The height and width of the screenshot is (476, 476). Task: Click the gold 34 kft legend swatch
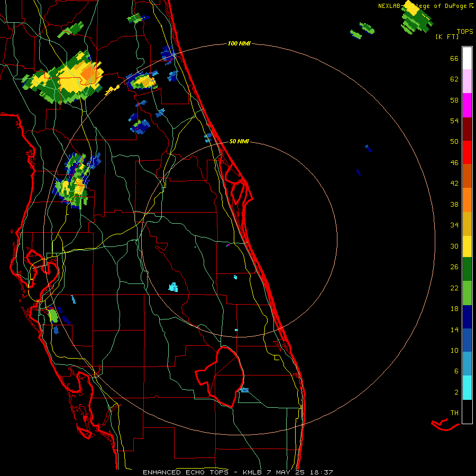[467, 224]
